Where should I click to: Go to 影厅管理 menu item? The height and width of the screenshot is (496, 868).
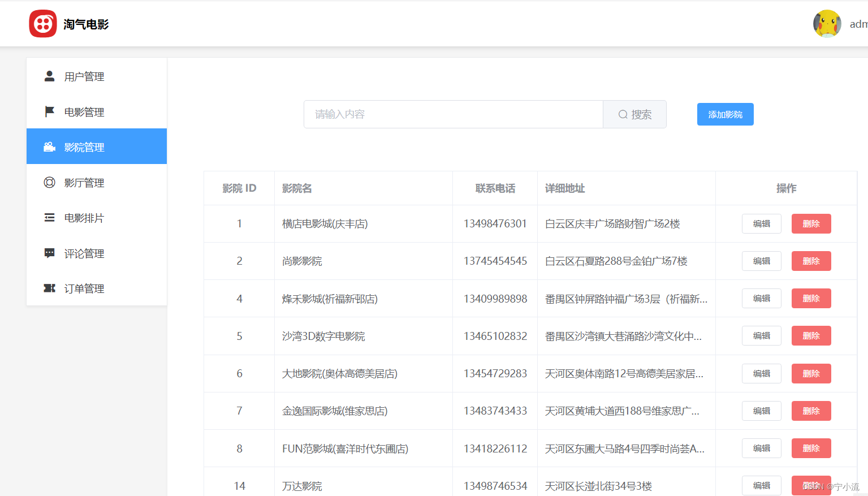pyautogui.click(x=97, y=183)
